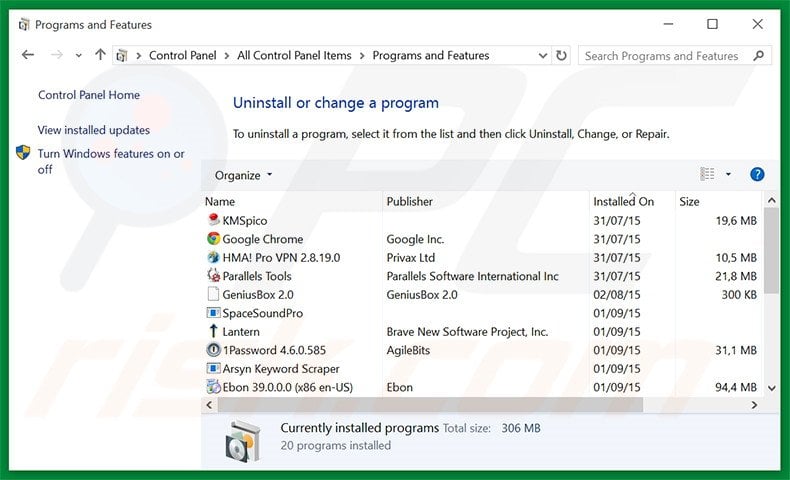Click the 02/08/15 install date
The width and height of the screenshot is (790, 480).
[x=617, y=295]
